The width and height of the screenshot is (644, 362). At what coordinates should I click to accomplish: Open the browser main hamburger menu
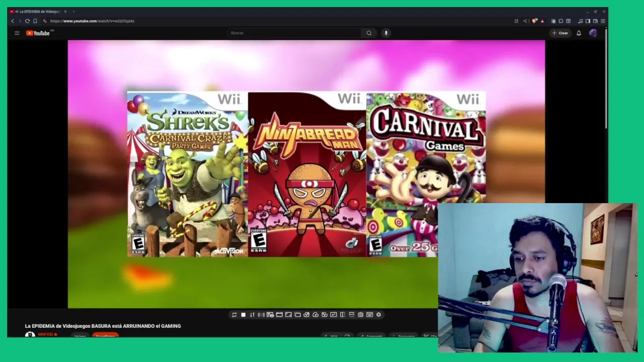pos(603,21)
